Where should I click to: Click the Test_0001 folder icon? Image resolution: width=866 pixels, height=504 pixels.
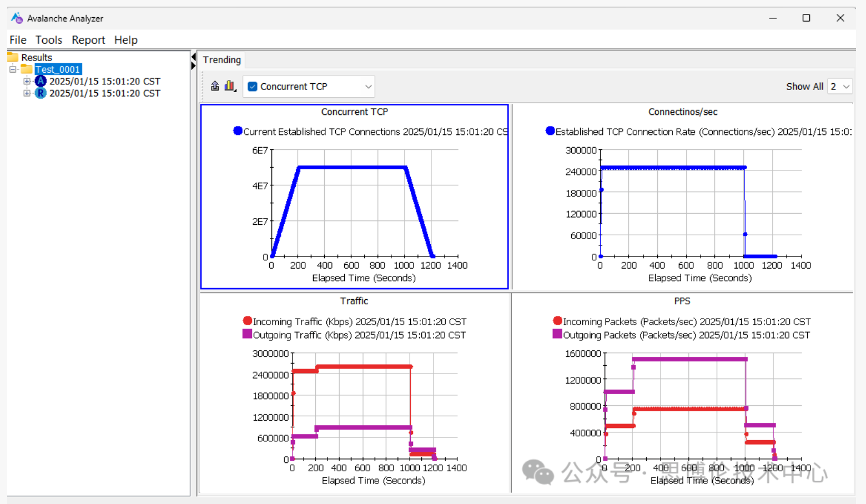point(26,69)
